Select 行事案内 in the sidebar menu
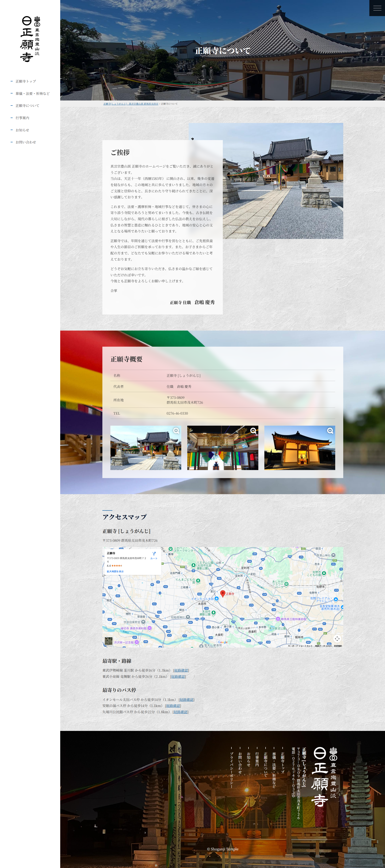385x868 pixels. (x=22, y=118)
